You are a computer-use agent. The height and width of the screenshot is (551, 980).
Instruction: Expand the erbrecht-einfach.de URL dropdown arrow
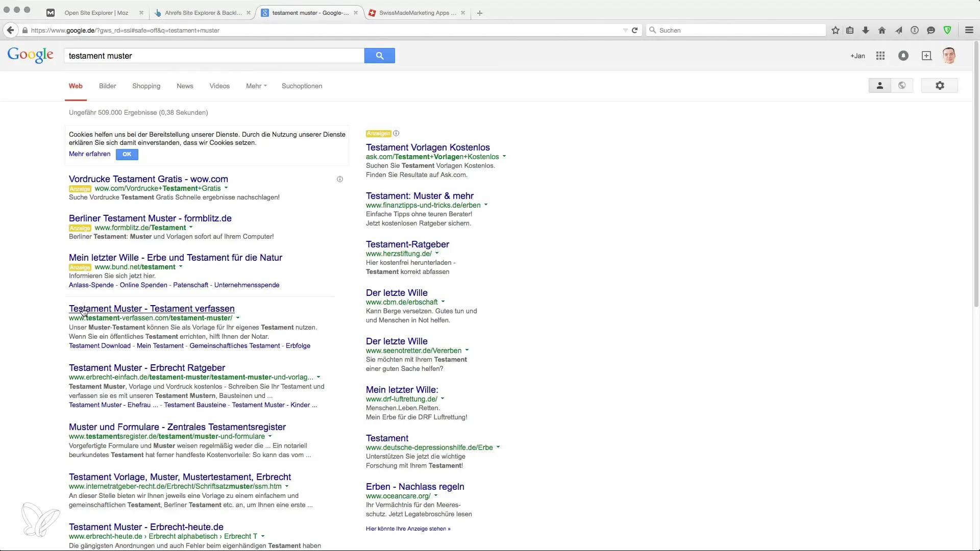tap(318, 377)
